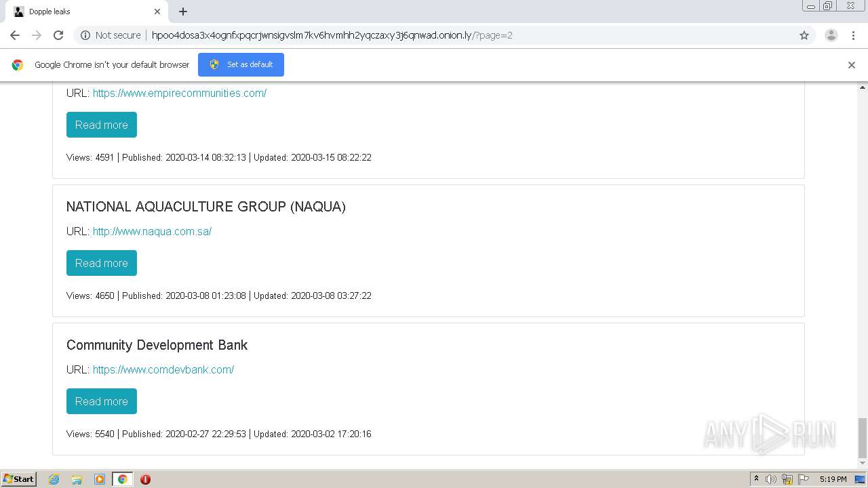
Task: Click the Views: 4591 stats line
Action: tap(219, 157)
